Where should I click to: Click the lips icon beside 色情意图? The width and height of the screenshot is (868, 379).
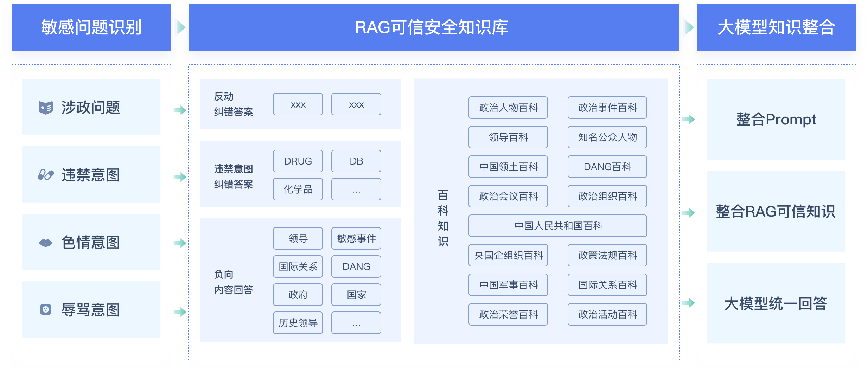tap(45, 243)
